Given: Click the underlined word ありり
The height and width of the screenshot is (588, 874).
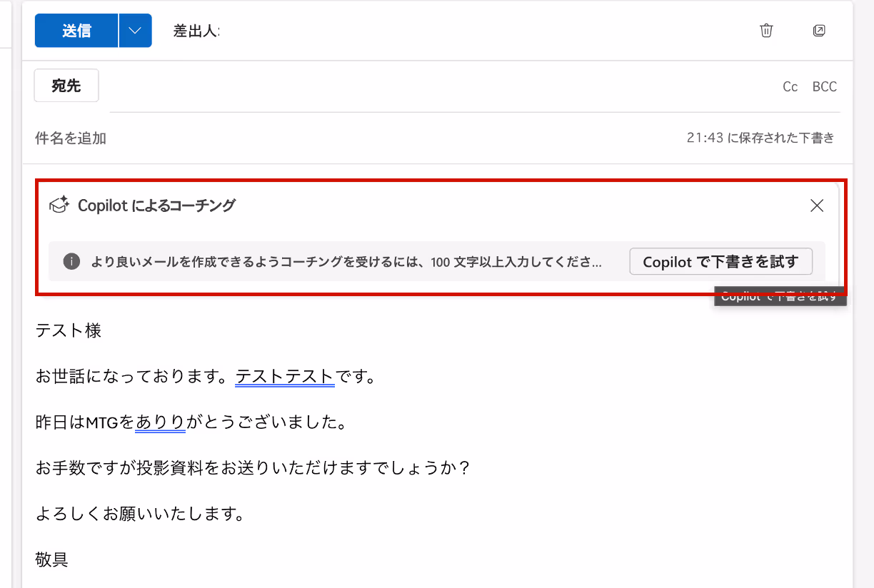Looking at the screenshot, I should click(x=160, y=422).
